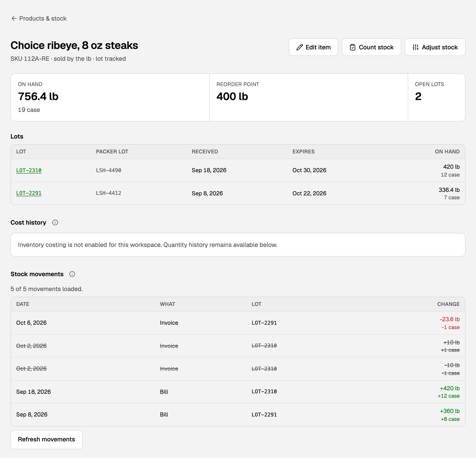Click the 400 lb reorder point value
Image resolution: width=476 pixels, height=458 pixels.
tap(232, 96)
